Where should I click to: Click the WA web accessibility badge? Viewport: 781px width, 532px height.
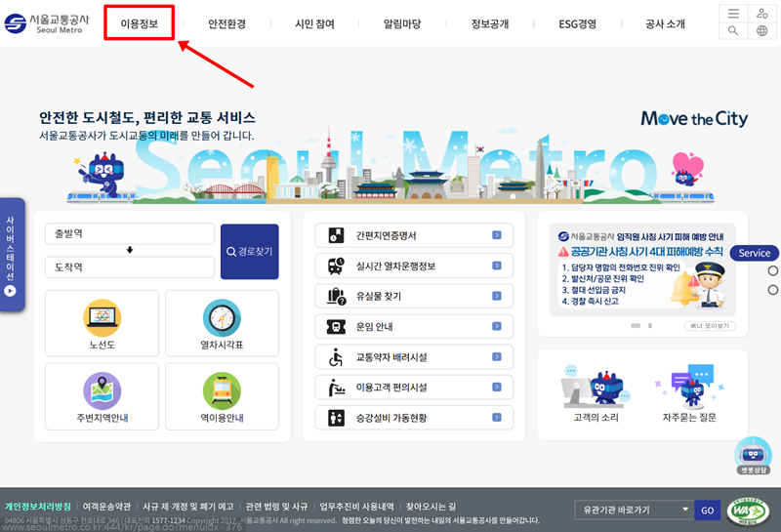click(x=748, y=512)
